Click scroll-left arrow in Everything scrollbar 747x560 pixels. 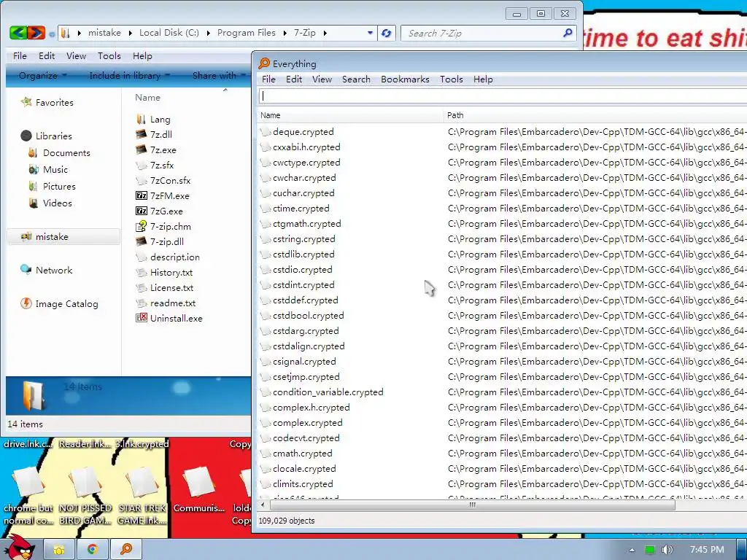pyautogui.click(x=263, y=505)
